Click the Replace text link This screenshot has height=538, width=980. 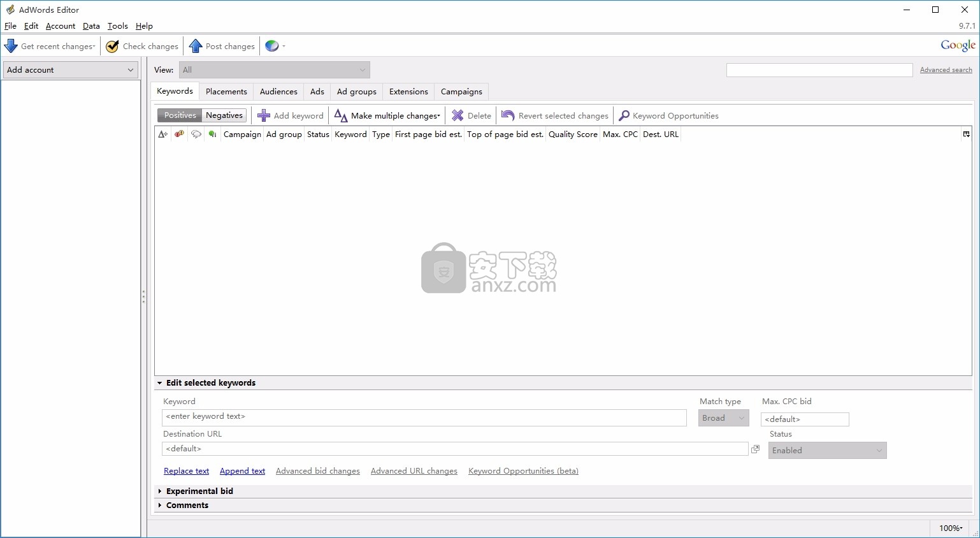point(186,471)
